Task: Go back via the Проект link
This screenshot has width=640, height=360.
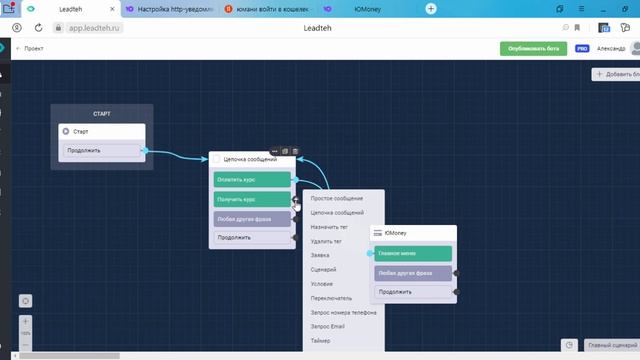Action: pos(30,48)
